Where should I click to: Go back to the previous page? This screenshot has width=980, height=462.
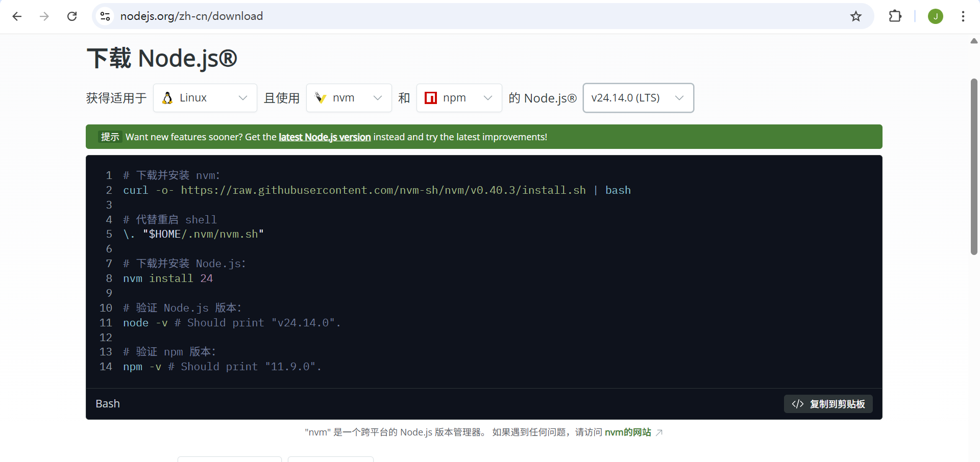[17, 16]
